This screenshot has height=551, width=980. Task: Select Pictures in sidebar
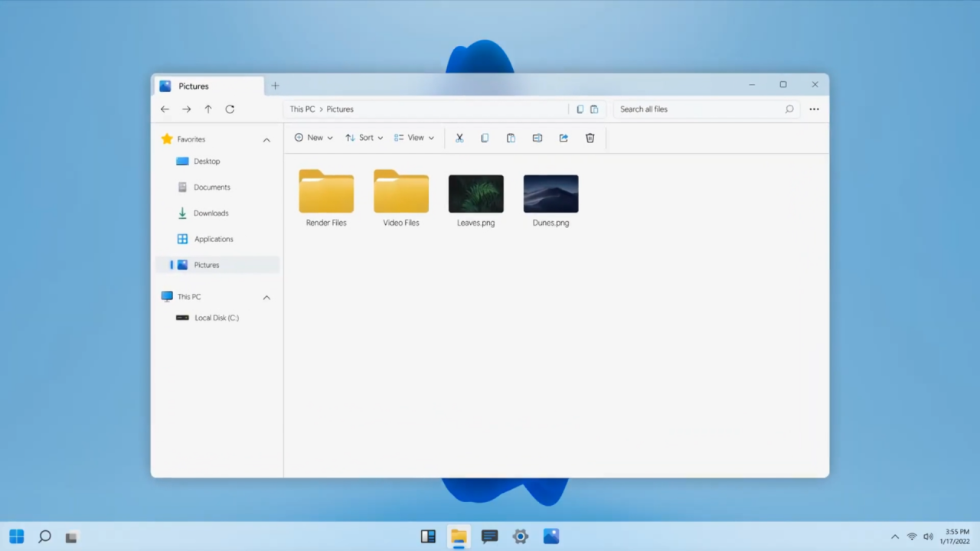tap(217, 265)
